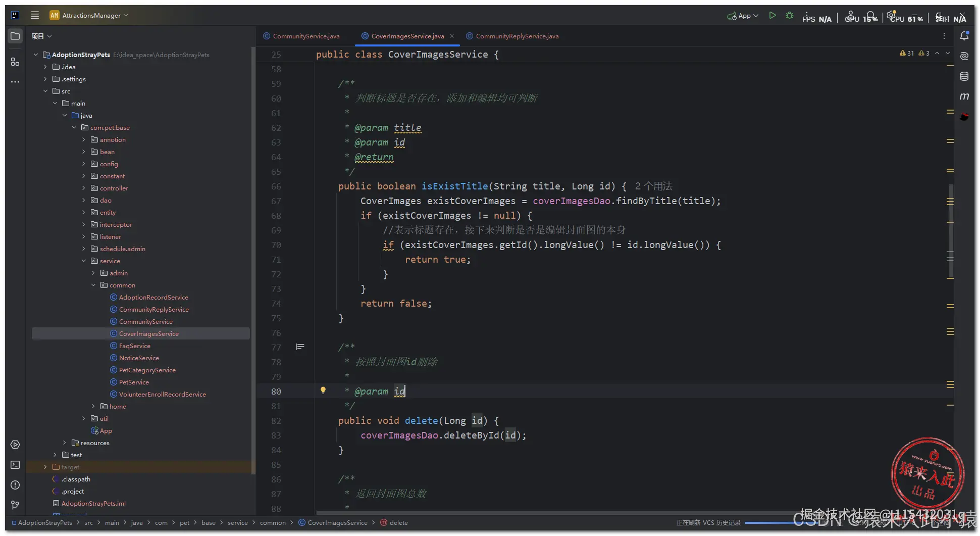Open the Git tool window icon

point(15,505)
